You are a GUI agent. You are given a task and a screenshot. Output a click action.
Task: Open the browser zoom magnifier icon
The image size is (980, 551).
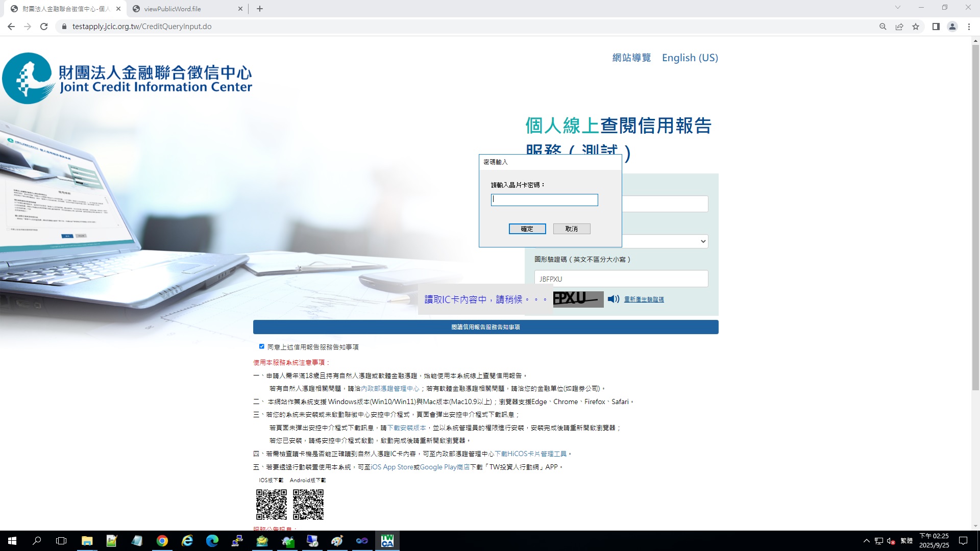pyautogui.click(x=883, y=27)
